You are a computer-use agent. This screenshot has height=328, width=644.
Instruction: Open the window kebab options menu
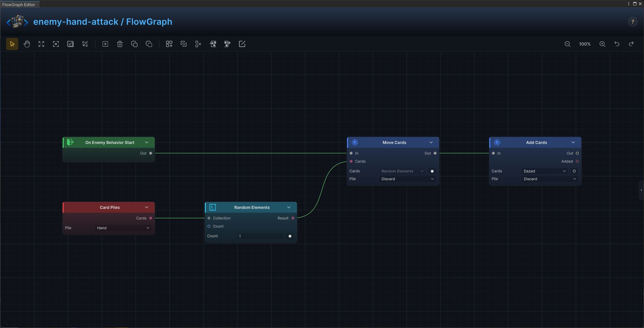629,4
